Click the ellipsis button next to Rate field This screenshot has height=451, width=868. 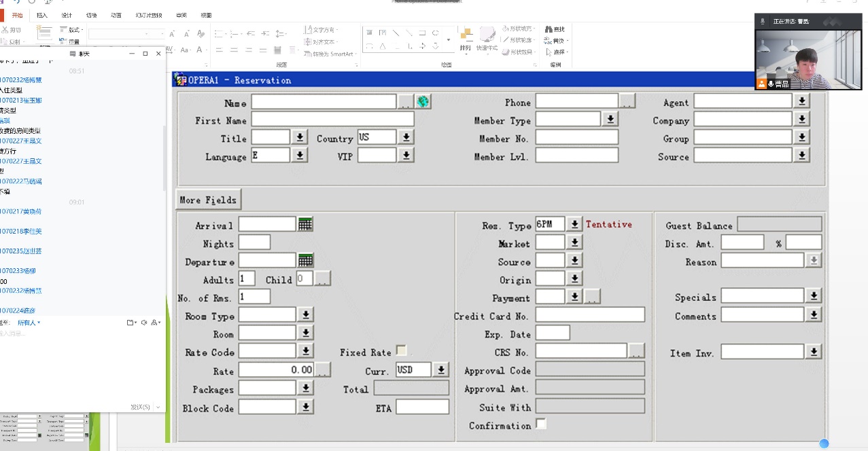click(x=323, y=371)
